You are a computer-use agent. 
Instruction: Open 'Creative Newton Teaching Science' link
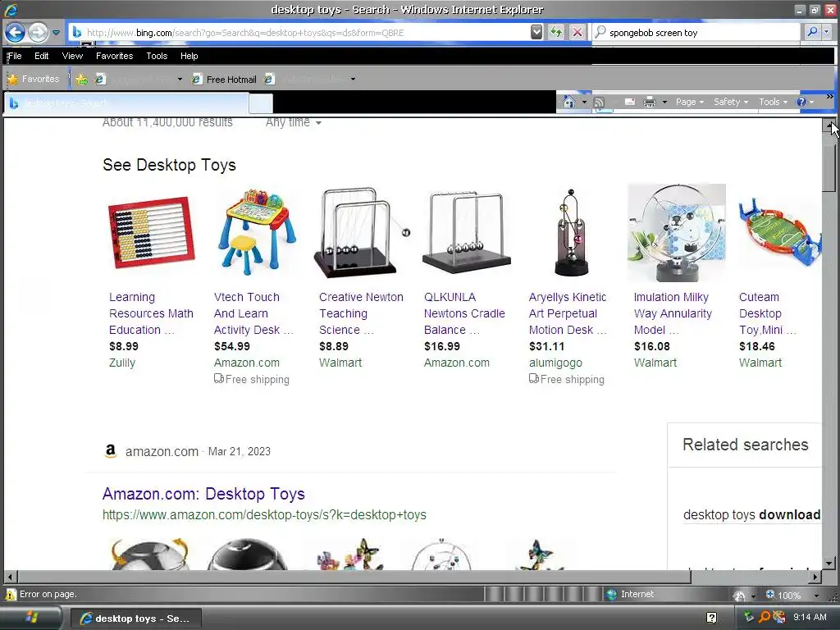361,313
